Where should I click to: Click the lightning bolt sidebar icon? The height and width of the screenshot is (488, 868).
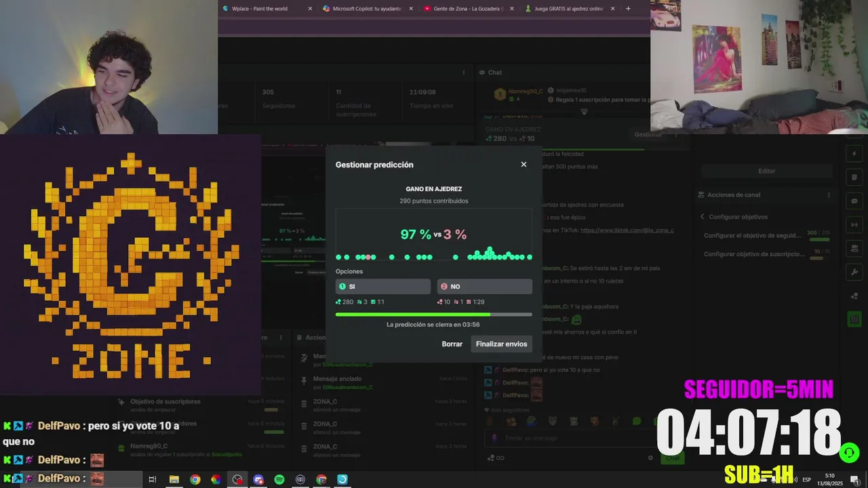tap(854, 154)
